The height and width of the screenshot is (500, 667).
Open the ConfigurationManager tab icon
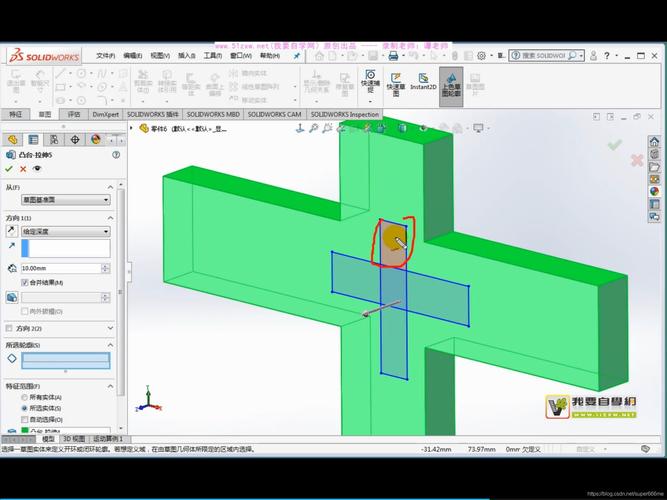point(54,140)
